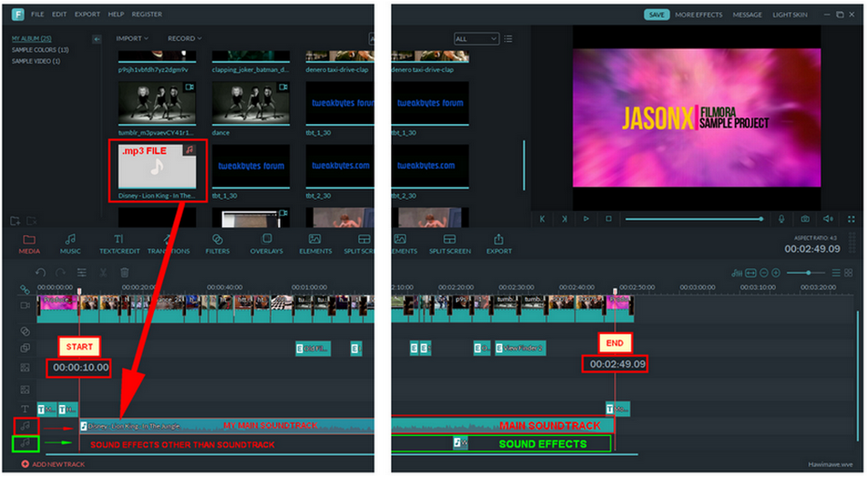Click Add New Track
868x477 pixels.
coord(54,464)
